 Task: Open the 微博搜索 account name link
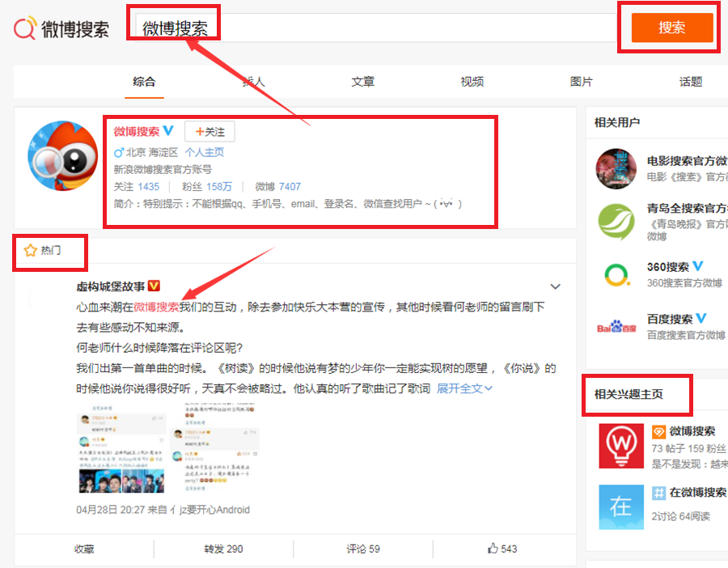tap(137, 131)
